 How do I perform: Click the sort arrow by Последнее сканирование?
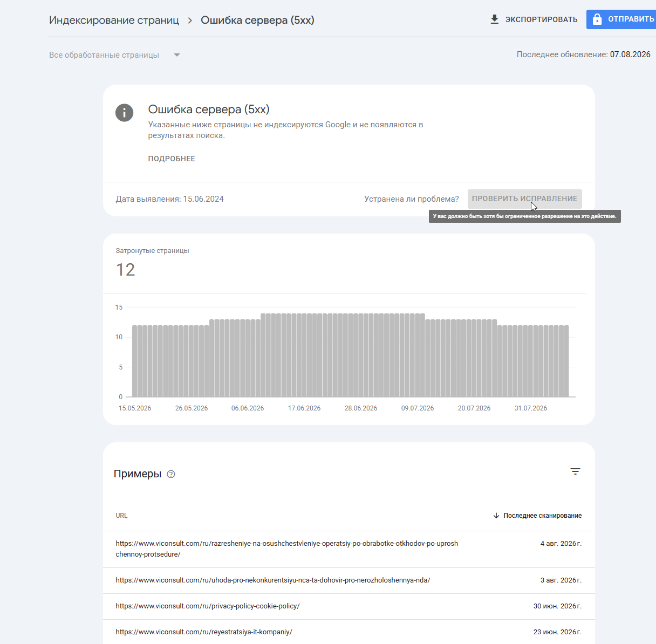tap(496, 516)
